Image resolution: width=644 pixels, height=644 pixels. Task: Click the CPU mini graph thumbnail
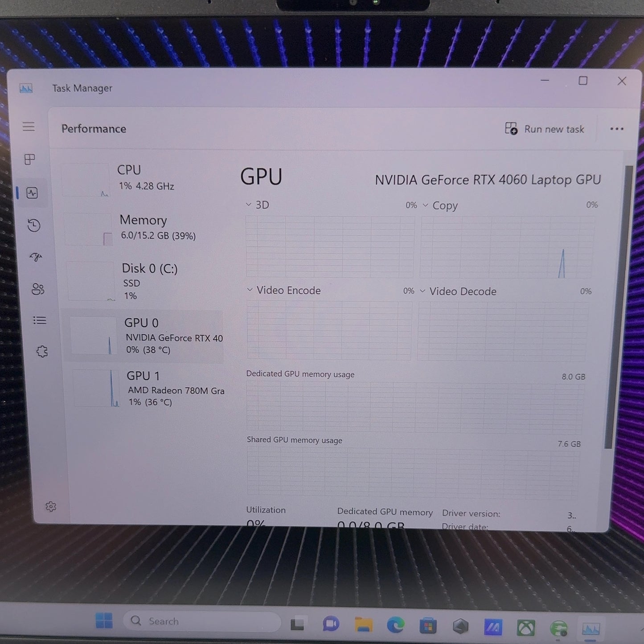[x=85, y=180]
